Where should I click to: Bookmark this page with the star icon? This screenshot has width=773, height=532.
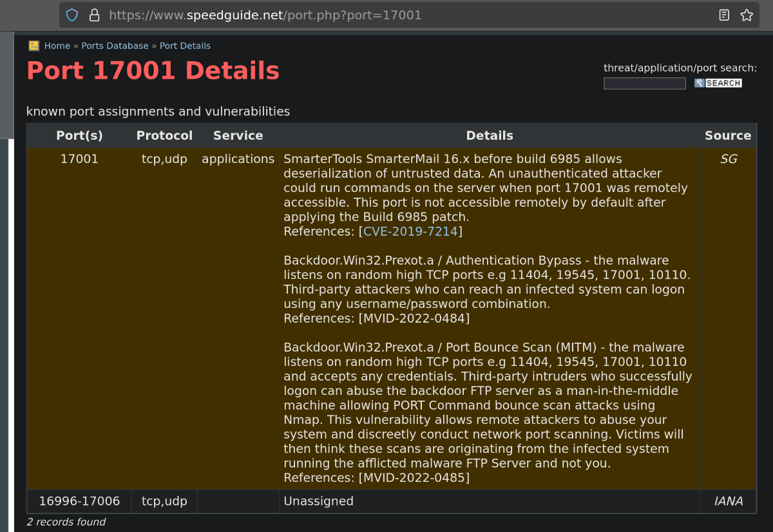(x=747, y=15)
